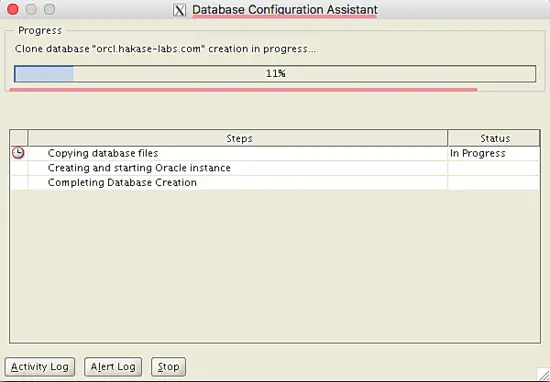
Task: Select "Creating and starting Oracle instance" row
Action: coord(275,168)
